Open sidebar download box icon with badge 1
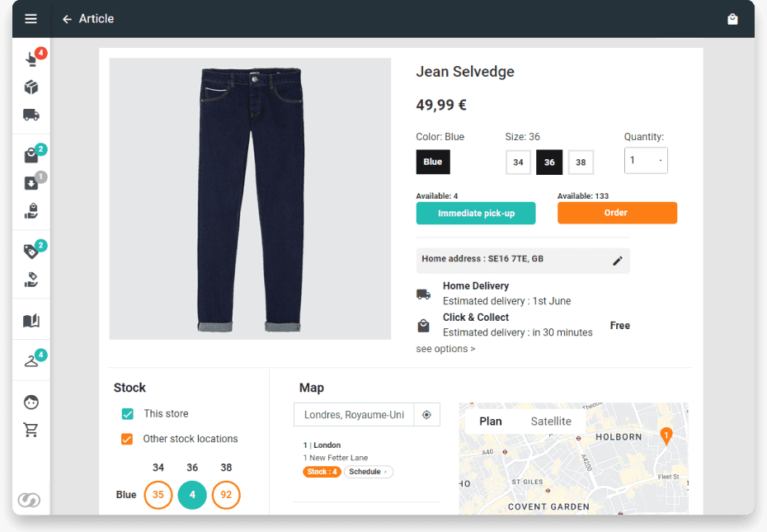Viewport: 767px width, 532px height. click(x=31, y=183)
